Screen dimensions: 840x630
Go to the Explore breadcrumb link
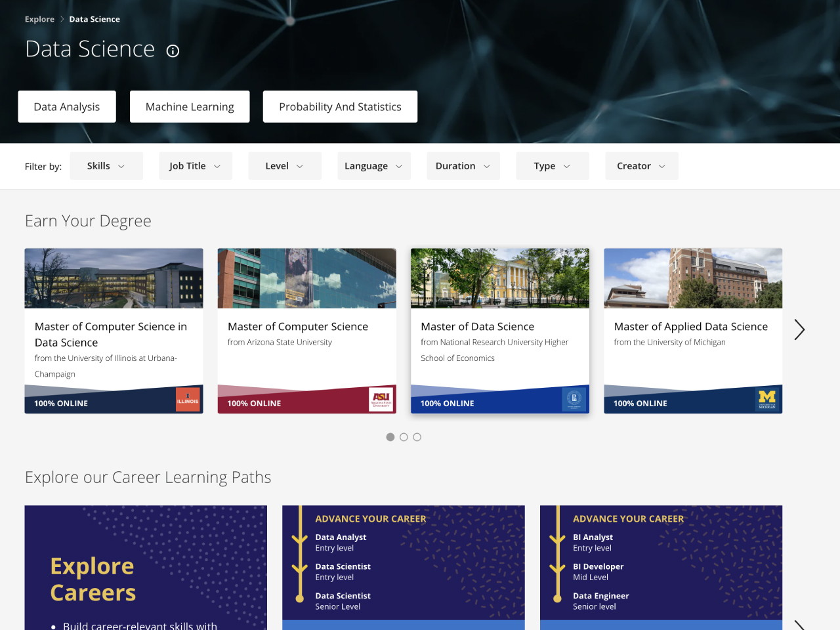coord(39,19)
